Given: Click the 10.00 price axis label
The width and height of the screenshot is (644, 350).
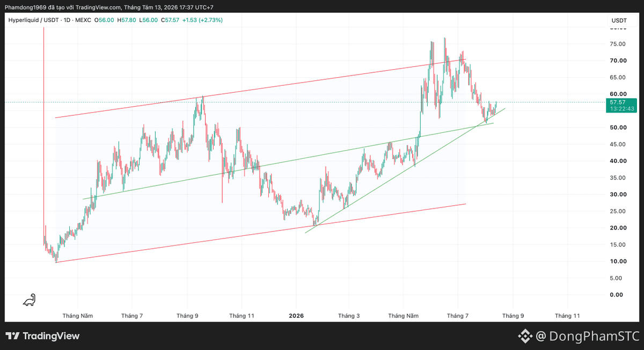Looking at the screenshot, I should pyautogui.click(x=619, y=262).
